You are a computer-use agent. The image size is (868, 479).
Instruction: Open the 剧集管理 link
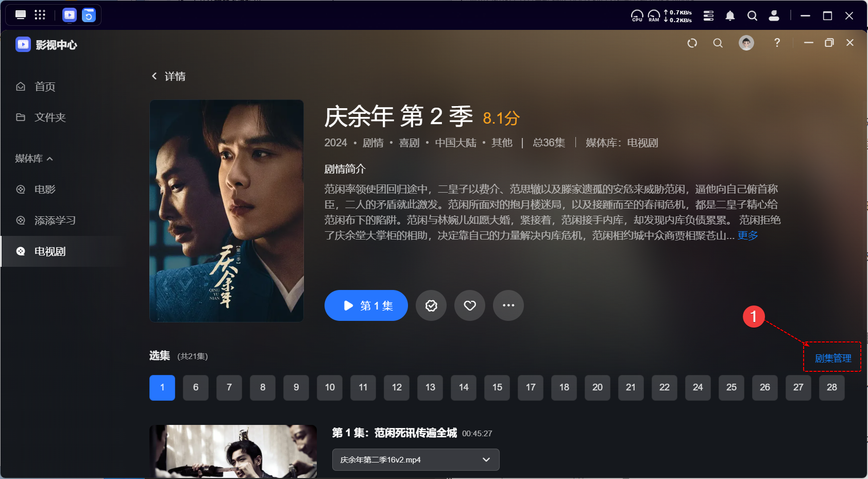tap(833, 358)
